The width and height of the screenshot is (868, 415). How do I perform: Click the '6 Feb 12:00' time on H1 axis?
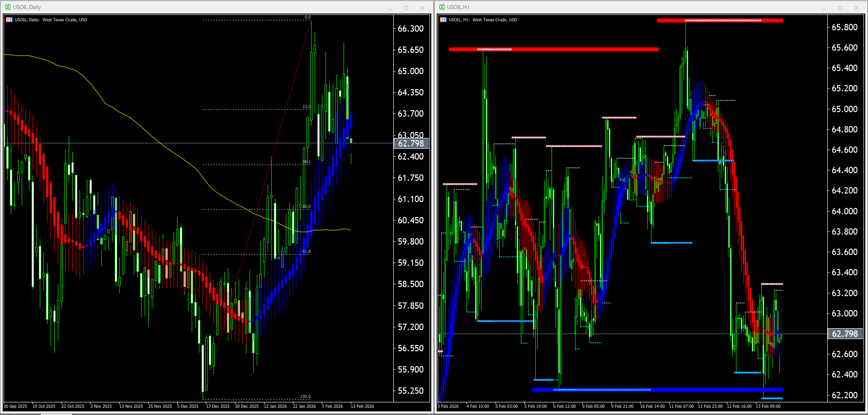(565, 406)
